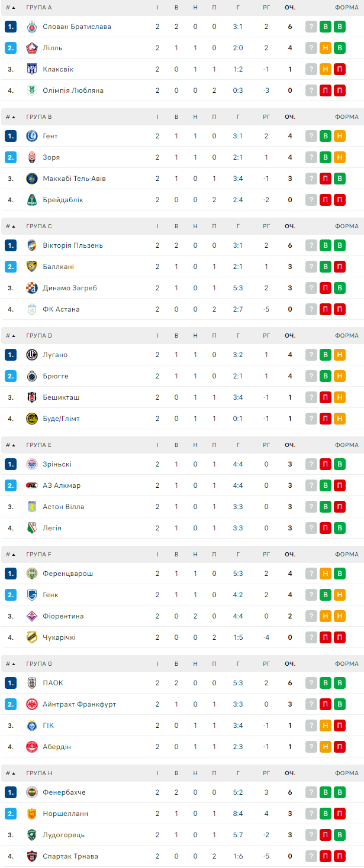Image resolution: width=364 pixels, height=868 pixels.
Task: Click the Dinamo Zagreb club crest
Action: (32, 288)
